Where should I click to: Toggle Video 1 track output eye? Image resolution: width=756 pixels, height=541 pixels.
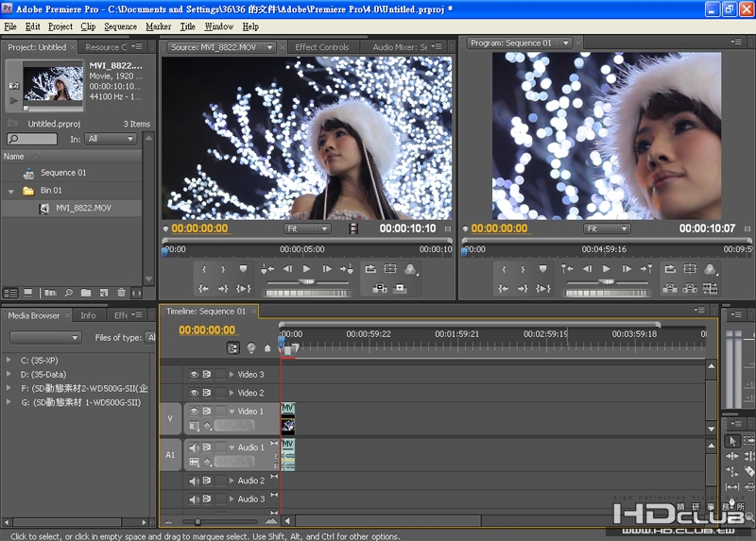pyautogui.click(x=194, y=411)
